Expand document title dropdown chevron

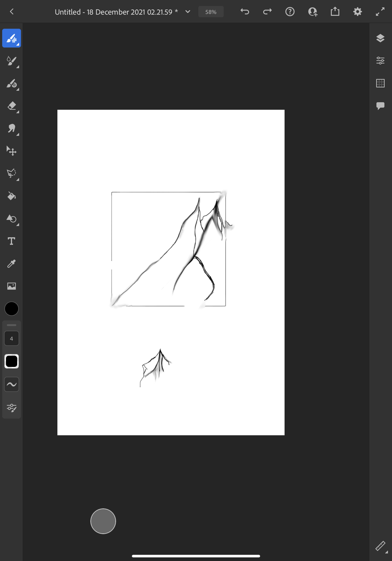(x=188, y=12)
